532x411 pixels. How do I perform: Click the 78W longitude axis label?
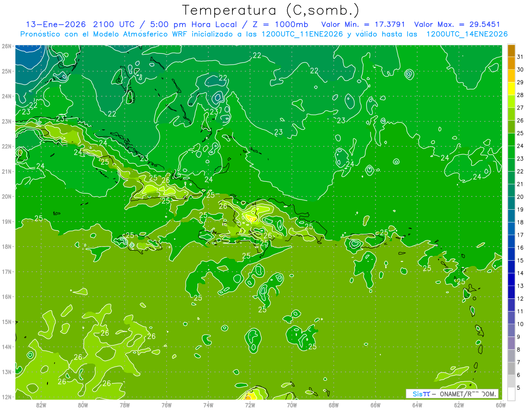(x=125, y=405)
